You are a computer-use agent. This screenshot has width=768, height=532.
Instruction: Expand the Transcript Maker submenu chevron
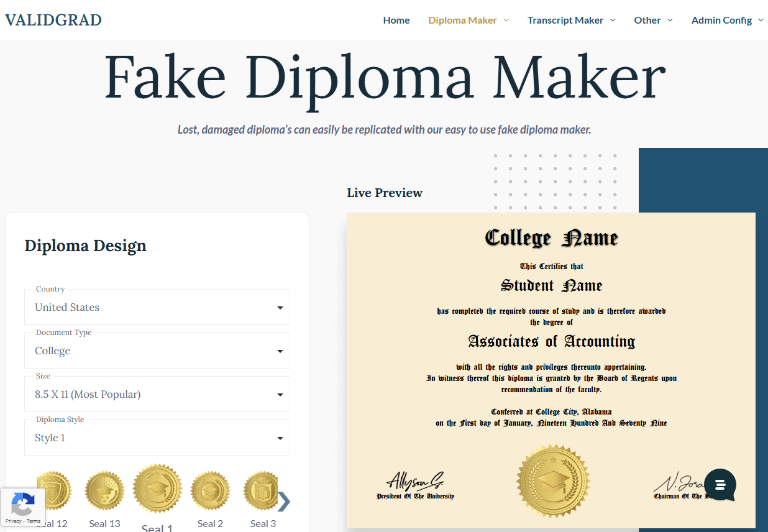(614, 20)
